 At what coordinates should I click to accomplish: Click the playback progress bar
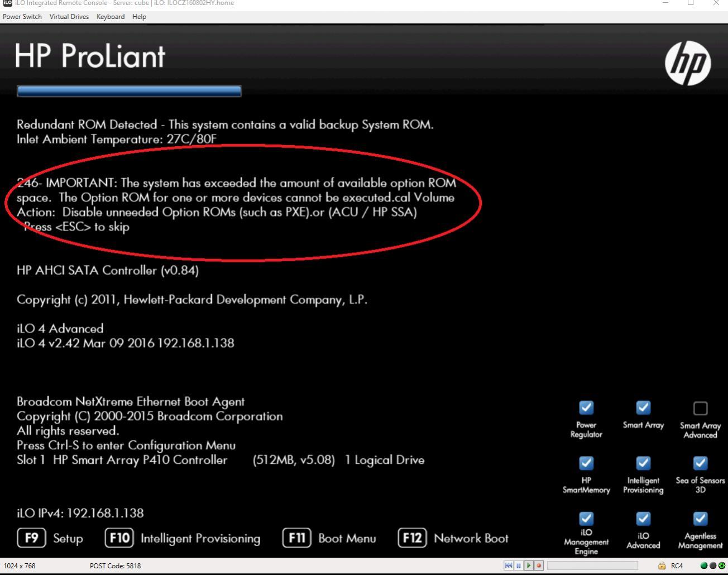pyautogui.click(x=592, y=566)
